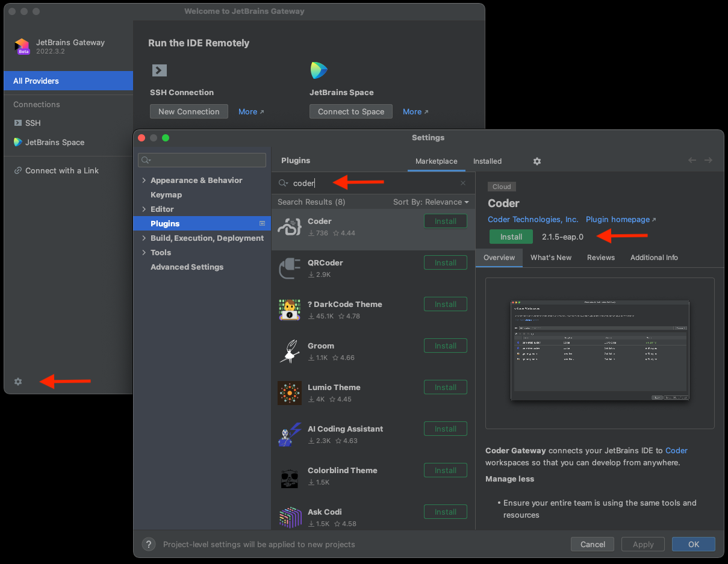Image resolution: width=728 pixels, height=564 pixels.
Task: Expand Build, Execution, Deployment node
Action: click(144, 238)
